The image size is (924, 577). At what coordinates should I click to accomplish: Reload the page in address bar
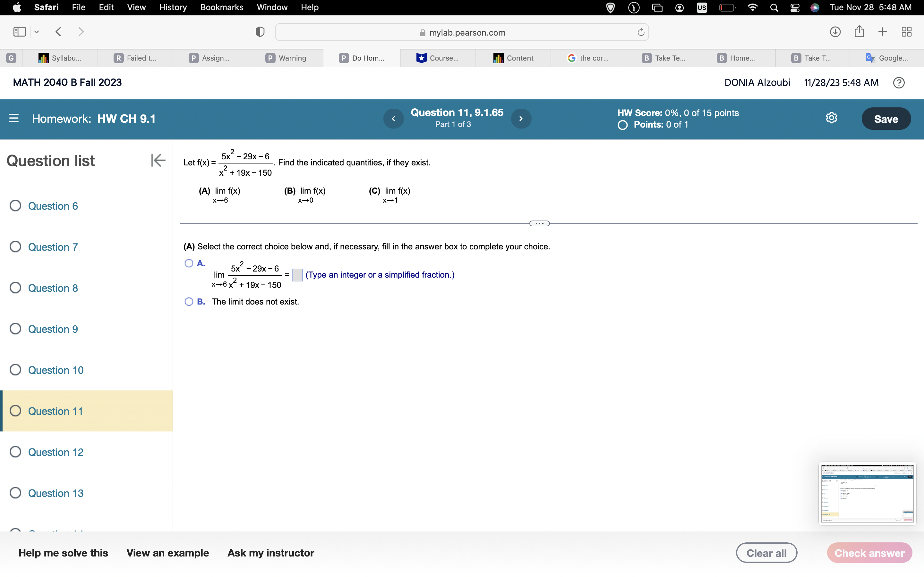[x=640, y=32]
